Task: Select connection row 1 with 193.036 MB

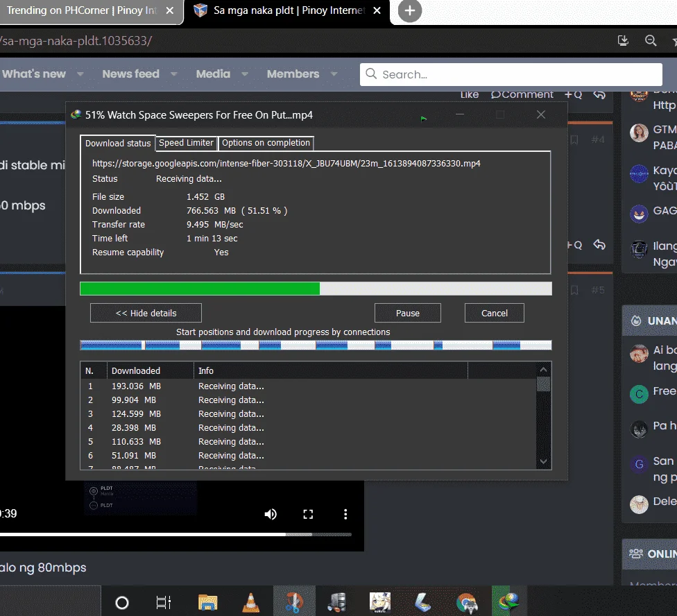Action: click(x=308, y=386)
